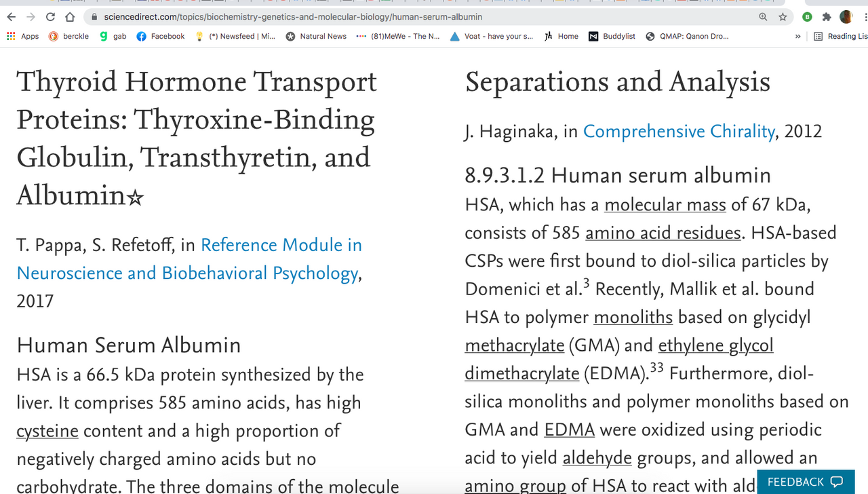The height and width of the screenshot is (494, 868).
Task: Open the (81)MeWe bookmark
Action: (397, 36)
